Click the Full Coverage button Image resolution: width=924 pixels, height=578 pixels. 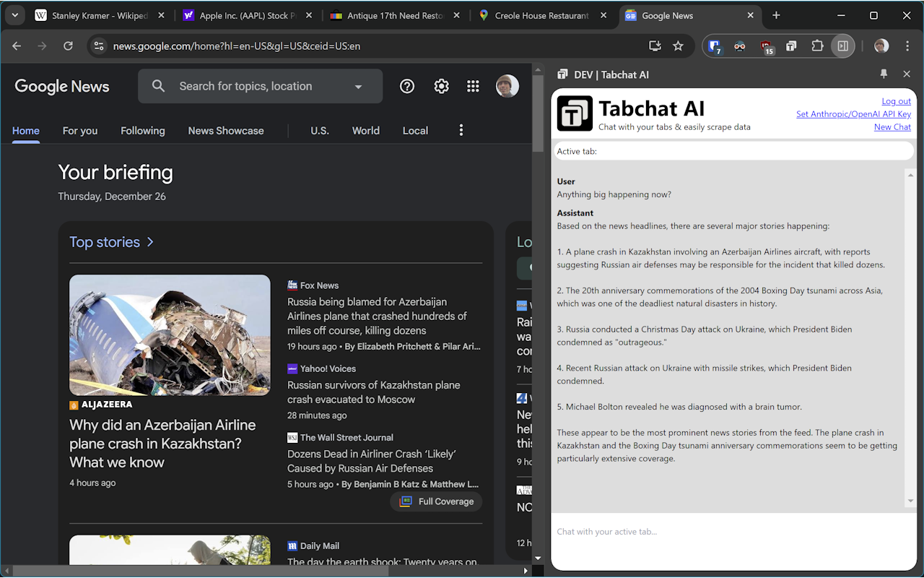tap(436, 501)
